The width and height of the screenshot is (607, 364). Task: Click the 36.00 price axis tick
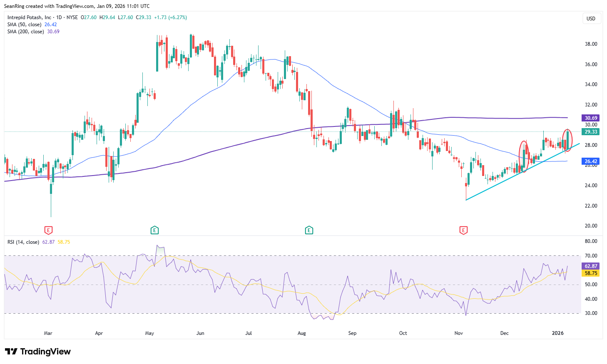coord(591,64)
